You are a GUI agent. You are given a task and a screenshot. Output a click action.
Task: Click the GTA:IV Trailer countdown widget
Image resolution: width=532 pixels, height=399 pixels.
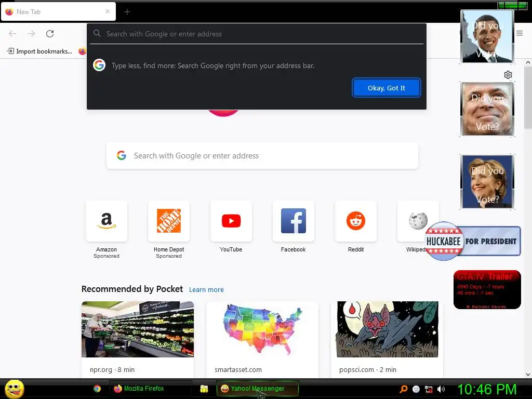(487, 289)
